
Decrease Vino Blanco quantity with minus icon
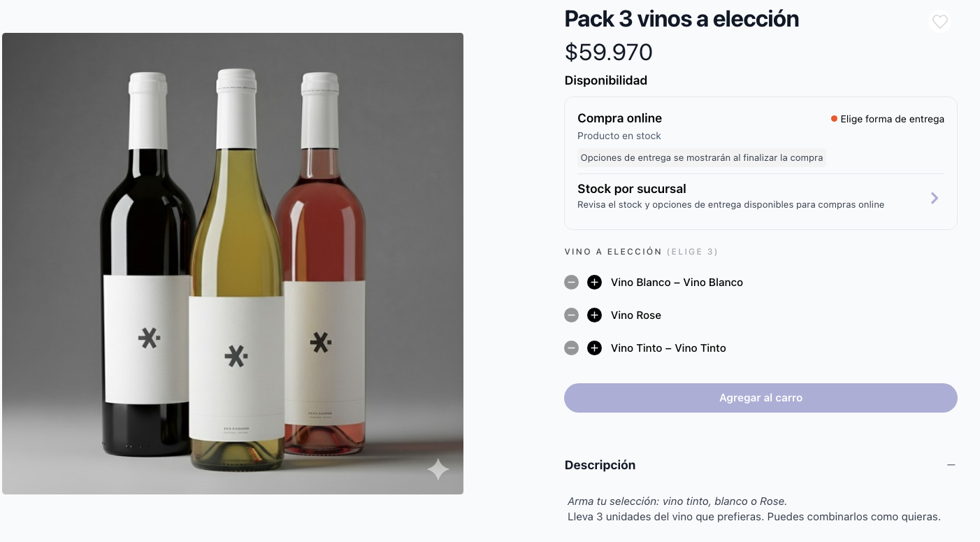[571, 283]
